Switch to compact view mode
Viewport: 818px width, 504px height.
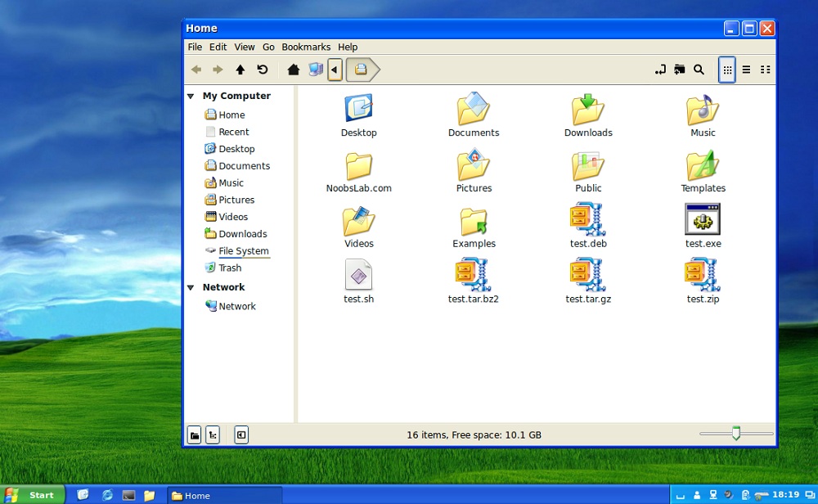[x=766, y=70]
